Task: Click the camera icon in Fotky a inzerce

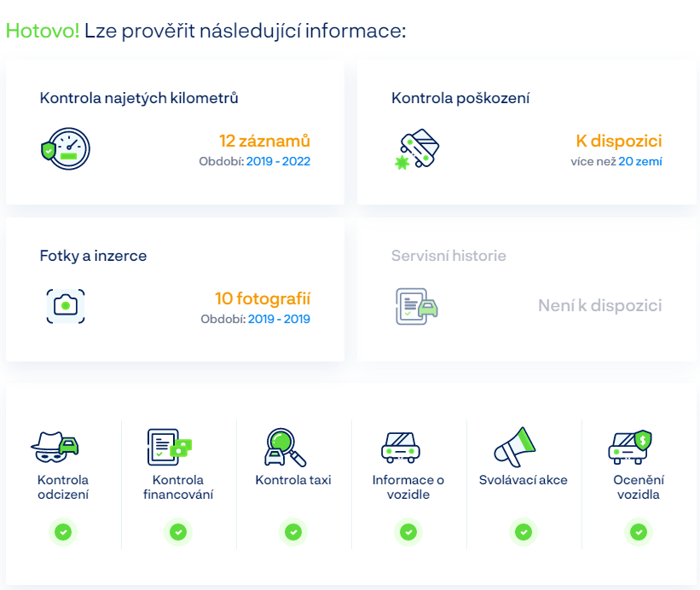Action: click(x=66, y=306)
